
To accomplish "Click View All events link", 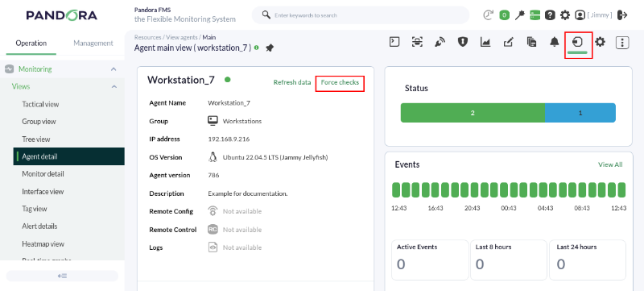I will pos(610,164).
